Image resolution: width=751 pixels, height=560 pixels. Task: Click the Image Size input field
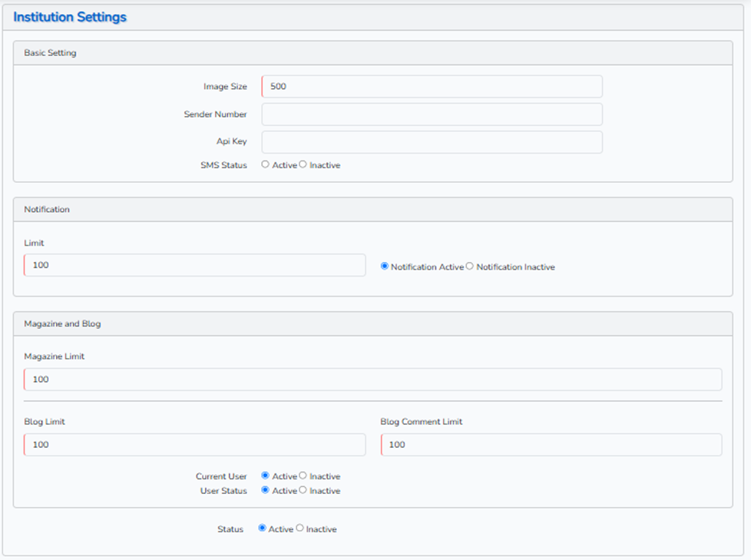(x=432, y=87)
